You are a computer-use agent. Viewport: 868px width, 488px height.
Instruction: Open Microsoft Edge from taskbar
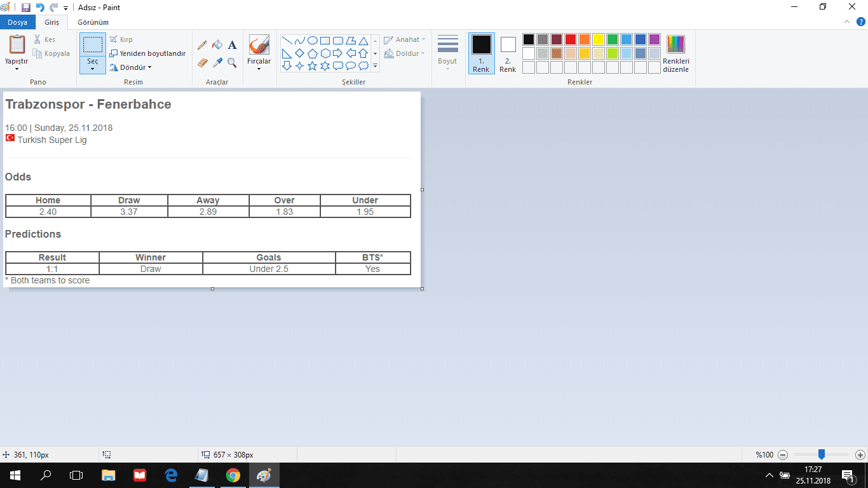[x=171, y=475]
